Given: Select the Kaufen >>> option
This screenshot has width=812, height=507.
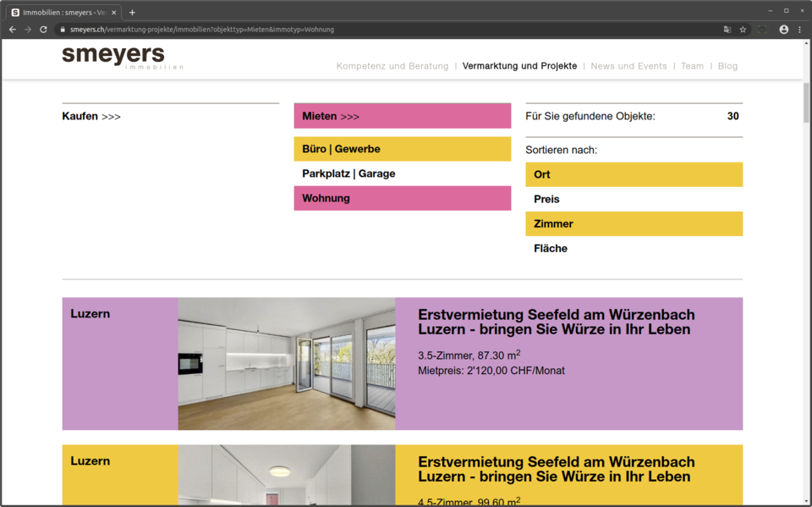Looking at the screenshot, I should [x=91, y=116].
